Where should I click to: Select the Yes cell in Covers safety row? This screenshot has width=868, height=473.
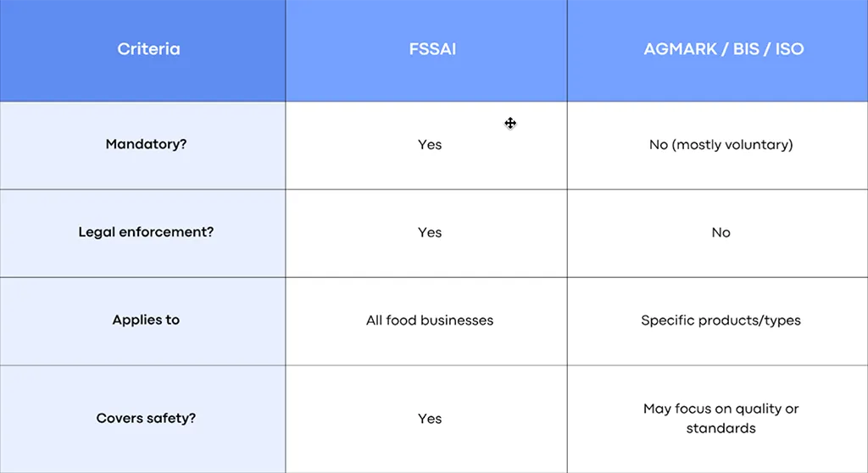pos(430,419)
